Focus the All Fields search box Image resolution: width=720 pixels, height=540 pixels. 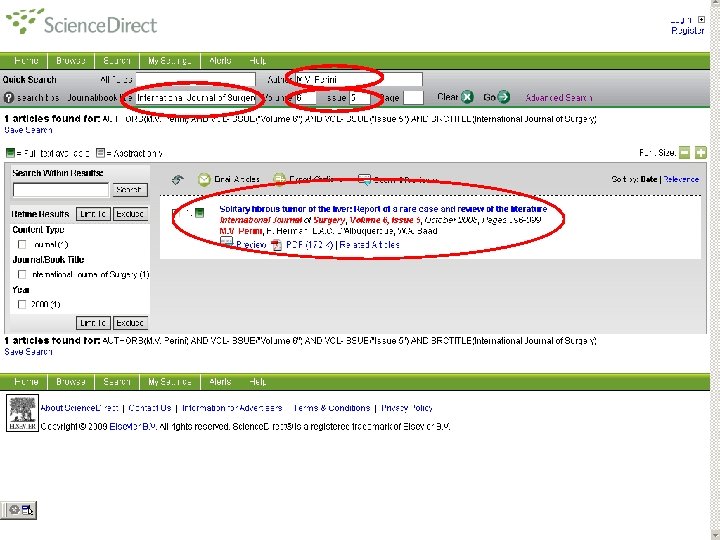(196, 79)
